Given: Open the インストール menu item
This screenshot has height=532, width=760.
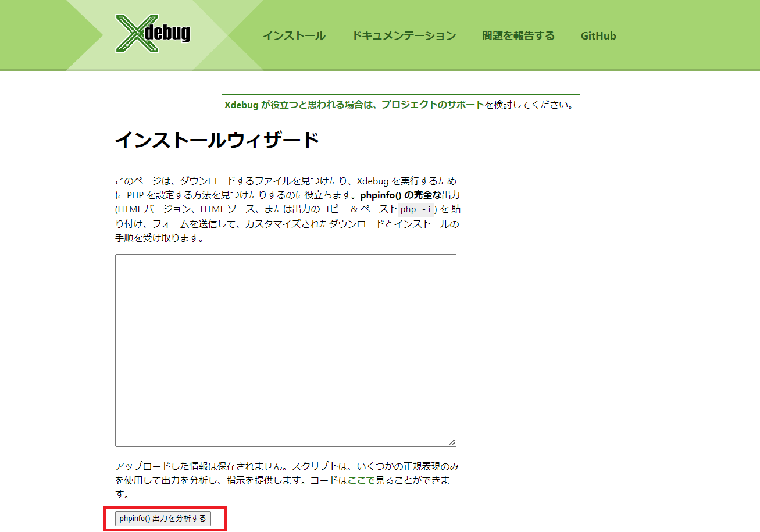Looking at the screenshot, I should (294, 36).
